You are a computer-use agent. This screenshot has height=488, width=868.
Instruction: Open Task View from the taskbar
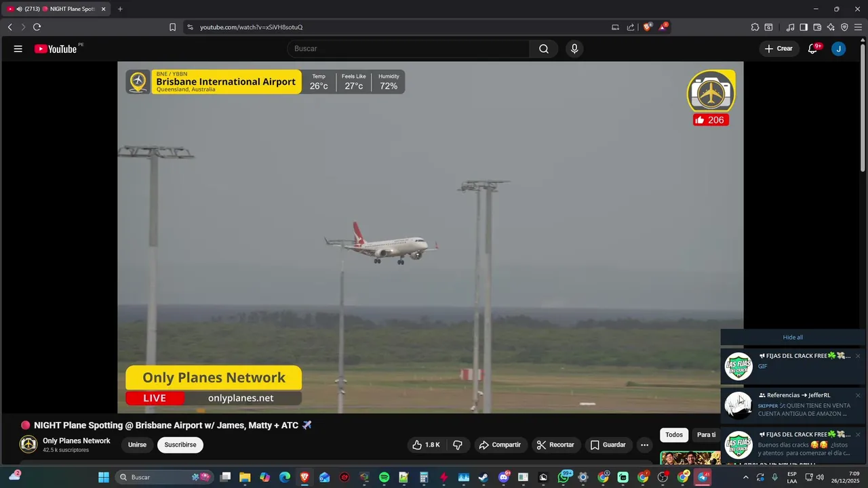pos(225,477)
